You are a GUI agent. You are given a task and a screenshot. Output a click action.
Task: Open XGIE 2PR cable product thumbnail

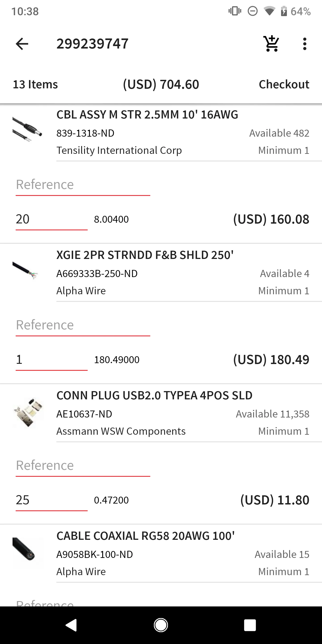pos(25,270)
